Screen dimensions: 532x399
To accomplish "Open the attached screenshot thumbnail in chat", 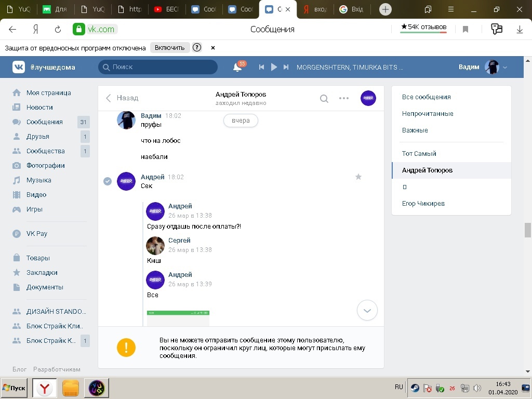I will (178, 318).
